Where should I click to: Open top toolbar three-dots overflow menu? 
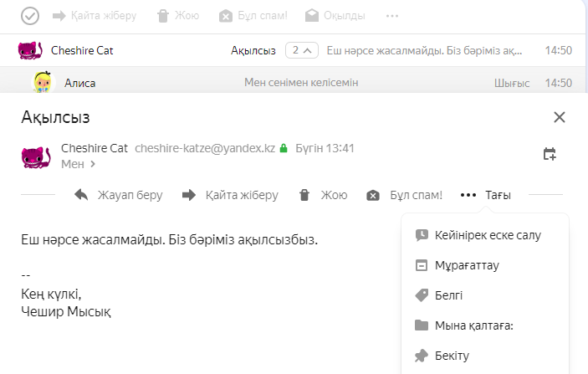(x=391, y=15)
